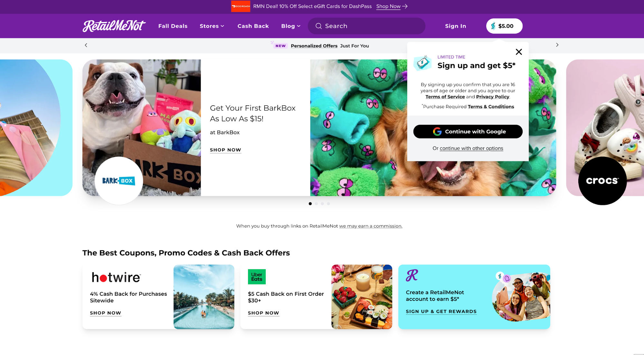Open the Fall Deals menu item
644x355 pixels.
pyautogui.click(x=173, y=26)
